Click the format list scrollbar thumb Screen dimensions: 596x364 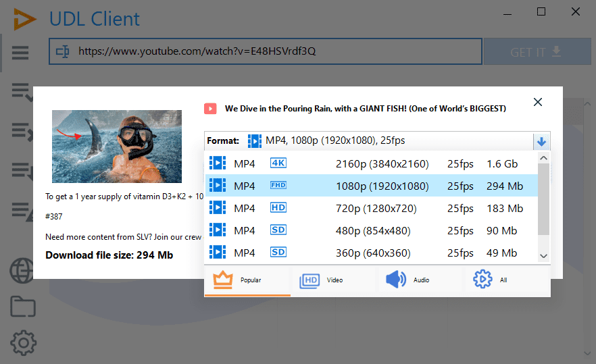[543, 199]
